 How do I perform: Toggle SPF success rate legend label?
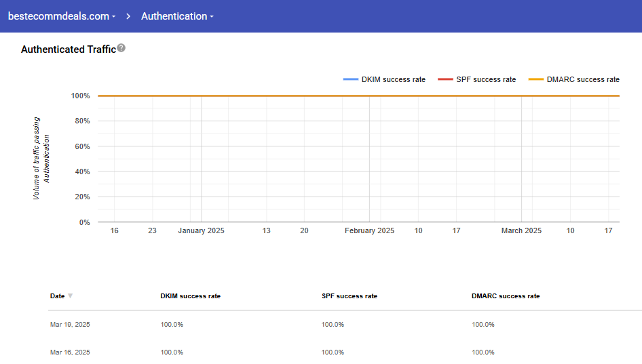[485, 79]
